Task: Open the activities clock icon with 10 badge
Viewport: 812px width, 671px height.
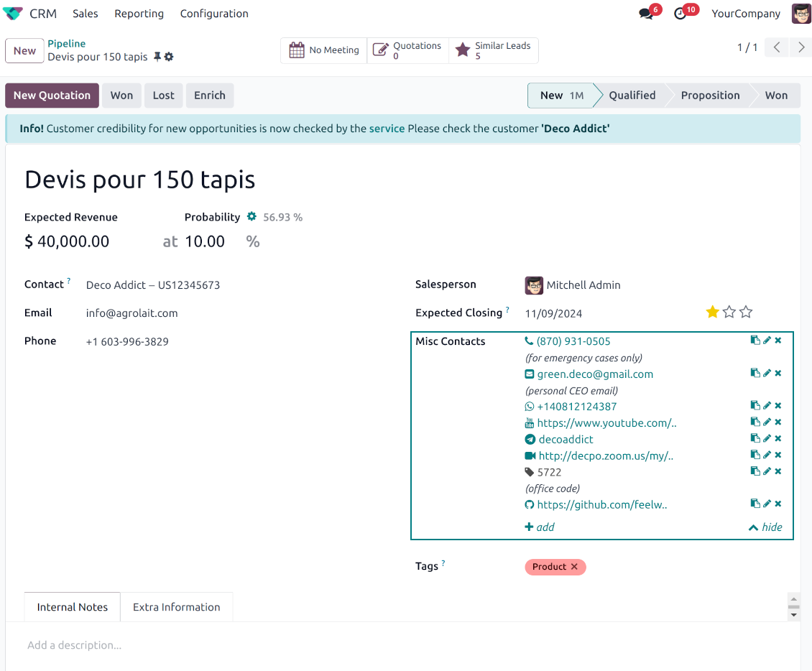Action: point(680,14)
